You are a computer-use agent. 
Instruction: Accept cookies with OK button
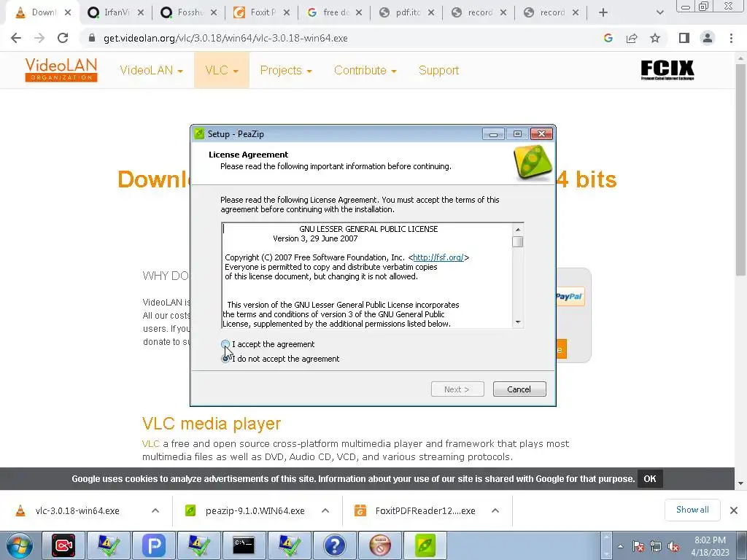point(650,478)
